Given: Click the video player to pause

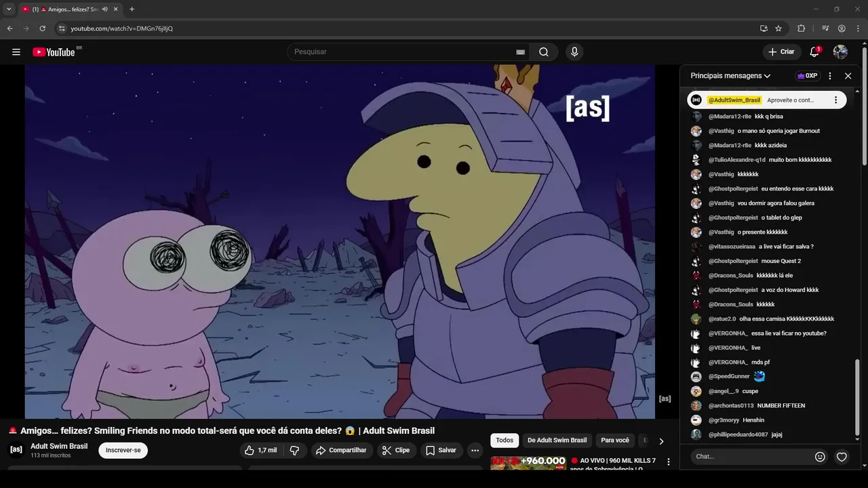Looking at the screenshot, I should pos(340,242).
